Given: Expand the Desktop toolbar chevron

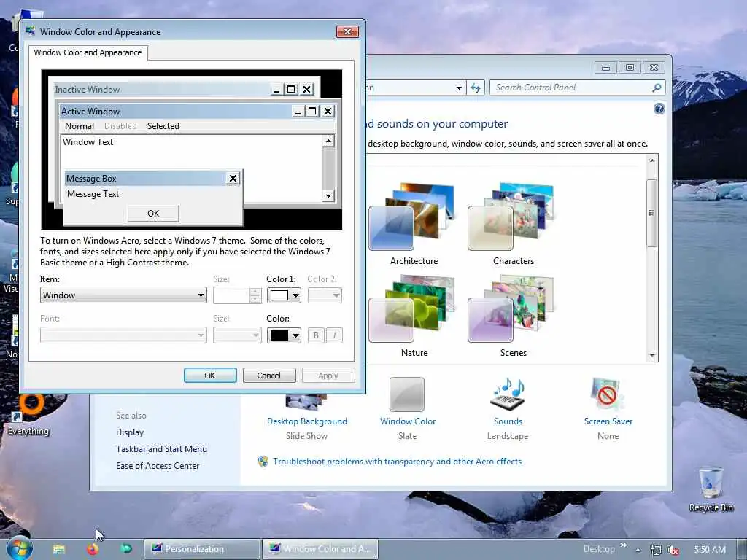Looking at the screenshot, I should point(623,545).
